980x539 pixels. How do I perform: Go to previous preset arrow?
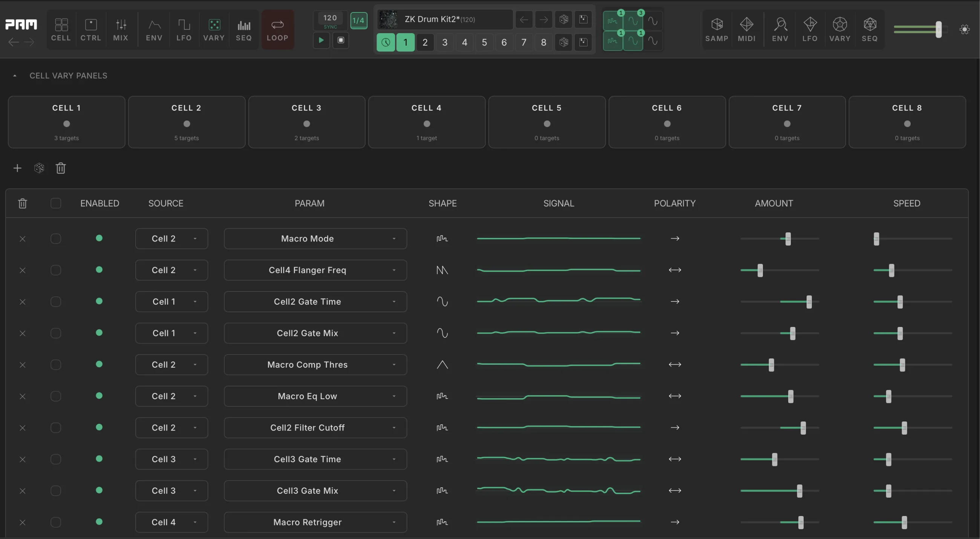(x=524, y=19)
